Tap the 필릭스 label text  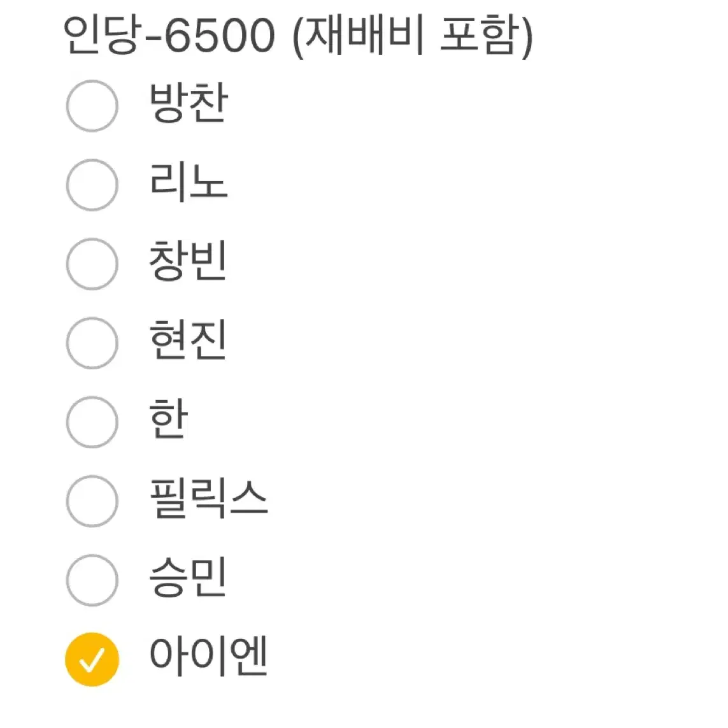click(x=208, y=498)
